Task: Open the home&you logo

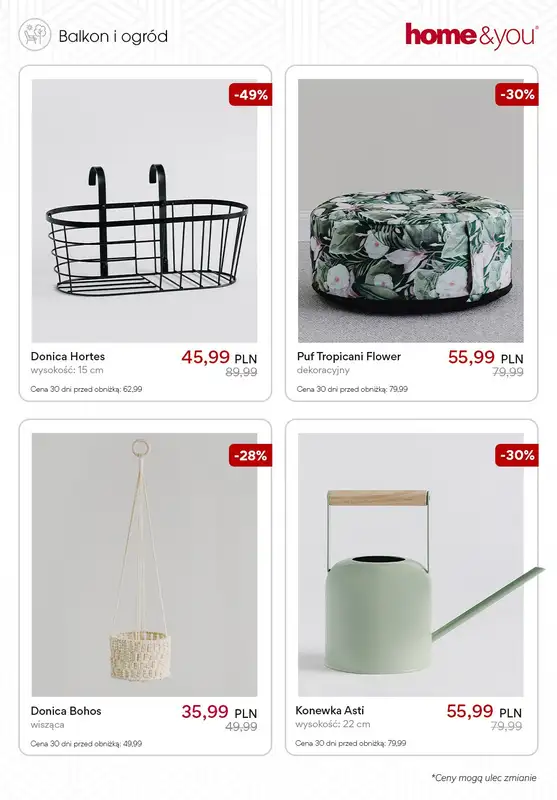Action: tap(472, 36)
